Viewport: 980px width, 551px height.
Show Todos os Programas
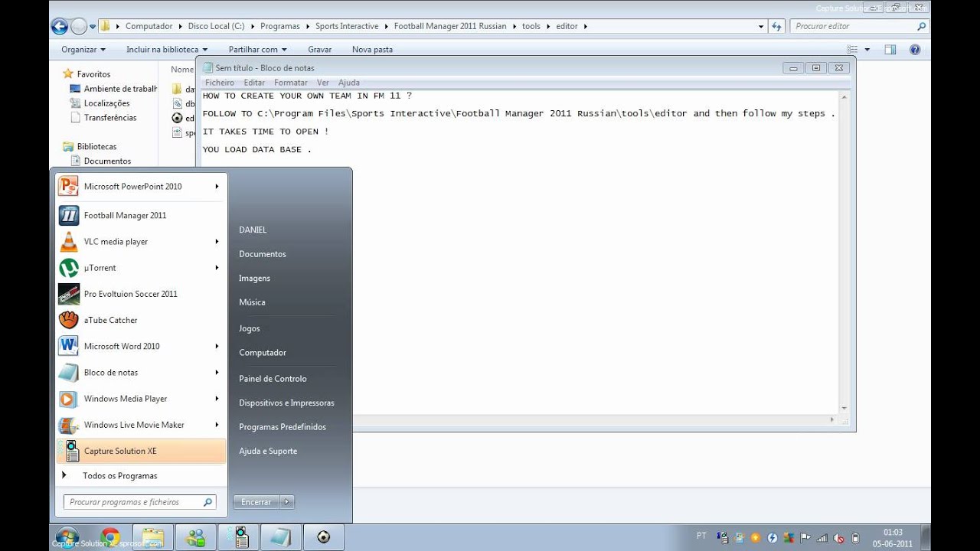(120, 476)
